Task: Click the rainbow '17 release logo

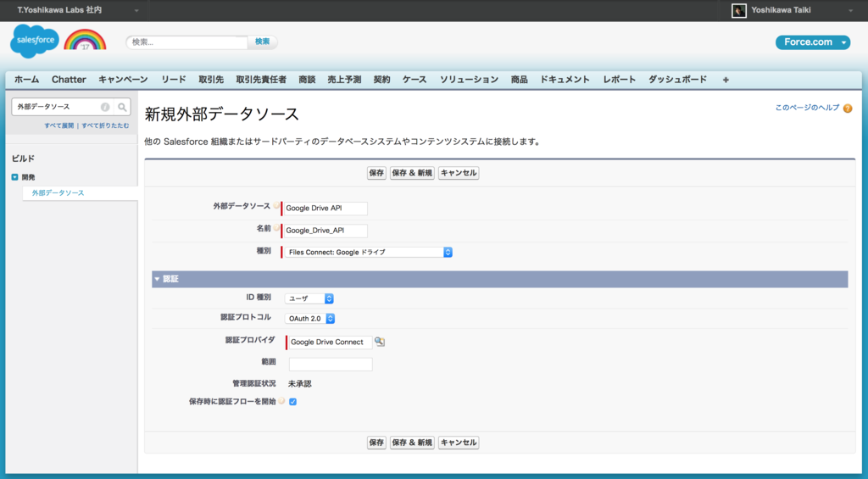Action: pos(85,40)
